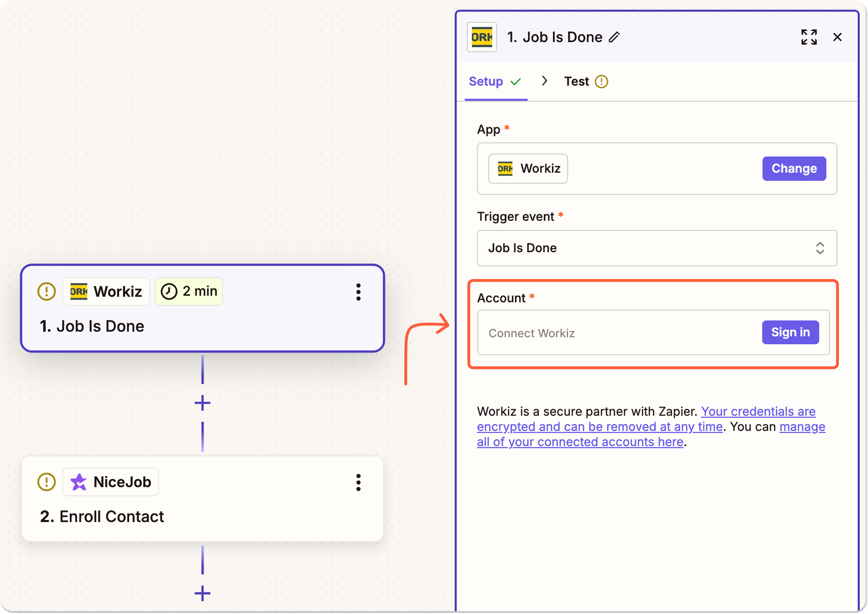Image resolution: width=868 pixels, height=614 pixels.
Task: Click the warning icon on the Workiz step
Action: pos(47,292)
